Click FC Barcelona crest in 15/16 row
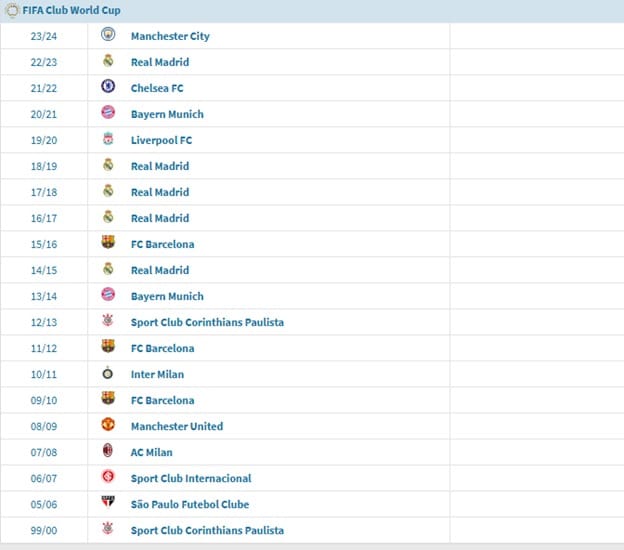 pos(108,242)
